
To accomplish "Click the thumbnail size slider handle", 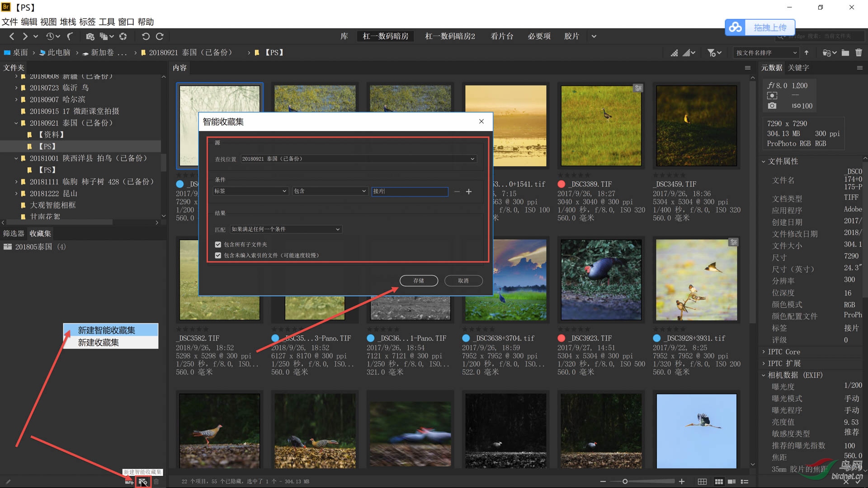I will 625,482.
